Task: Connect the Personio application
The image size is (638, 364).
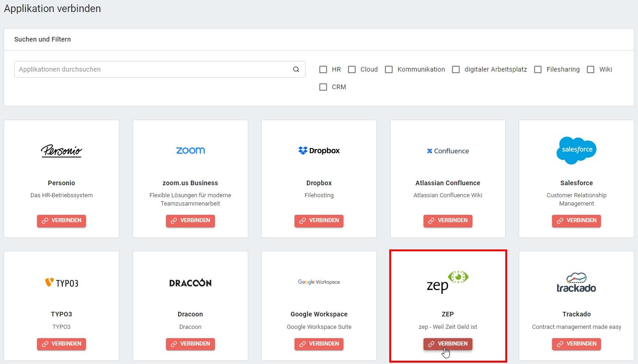Action: (61, 221)
